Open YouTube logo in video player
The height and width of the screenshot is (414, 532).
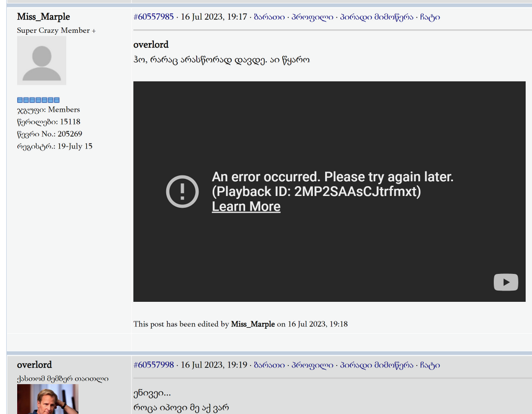point(506,282)
